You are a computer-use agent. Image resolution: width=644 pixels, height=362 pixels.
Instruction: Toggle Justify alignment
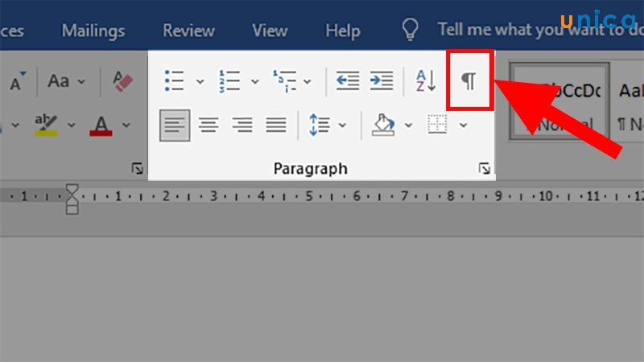[276, 125]
